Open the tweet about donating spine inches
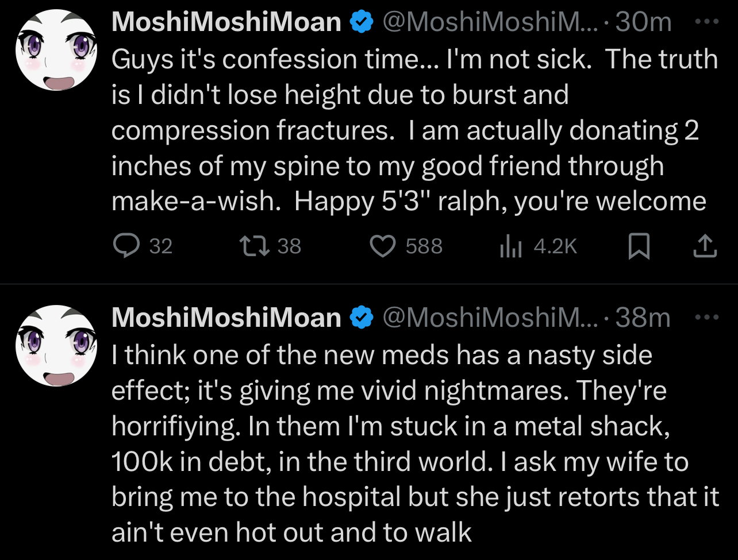Screen dimensions: 738x560 pyautogui.click(x=414, y=130)
